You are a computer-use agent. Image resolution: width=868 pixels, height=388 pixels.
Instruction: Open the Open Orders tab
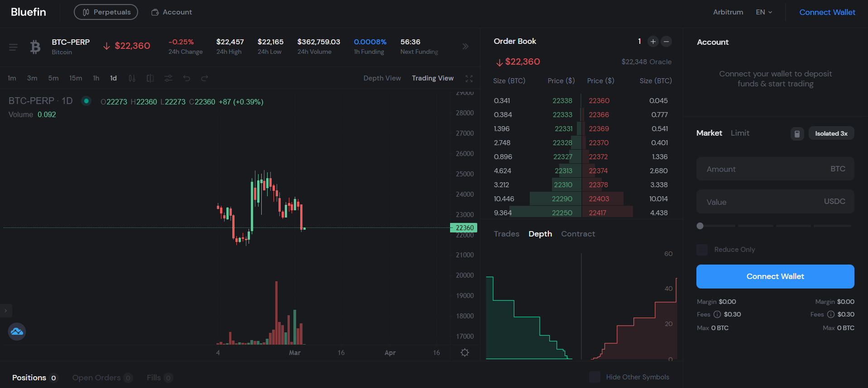click(102, 378)
